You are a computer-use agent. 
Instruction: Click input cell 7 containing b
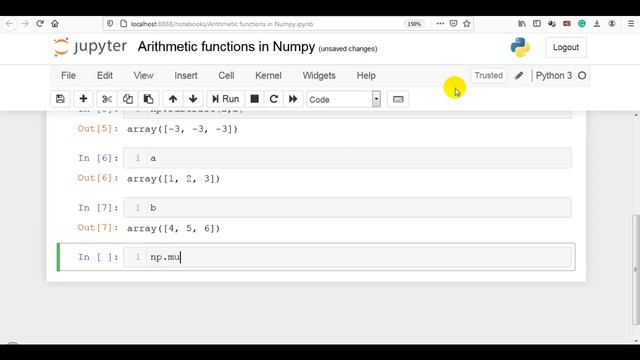(347, 208)
